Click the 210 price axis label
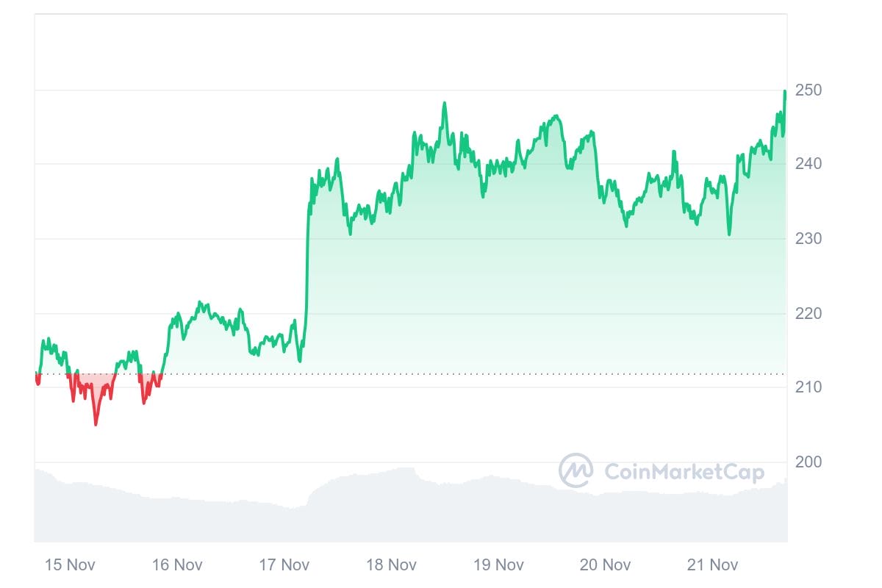This screenshot has width=882, height=588. [x=809, y=387]
